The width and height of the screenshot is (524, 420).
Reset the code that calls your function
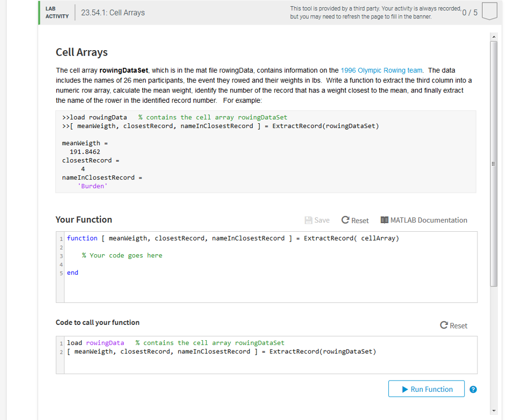click(x=454, y=325)
